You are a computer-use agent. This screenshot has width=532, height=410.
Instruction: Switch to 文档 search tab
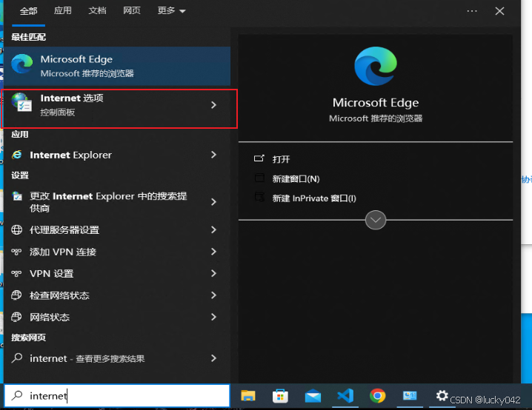coord(97,11)
